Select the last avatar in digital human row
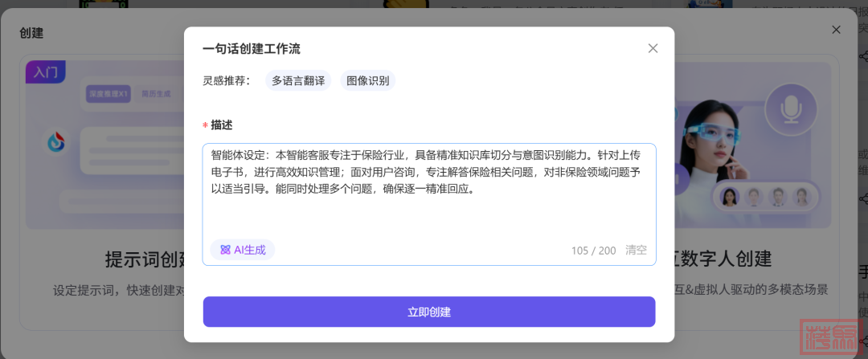Viewport: 868px width, 359px height. click(800, 197)
